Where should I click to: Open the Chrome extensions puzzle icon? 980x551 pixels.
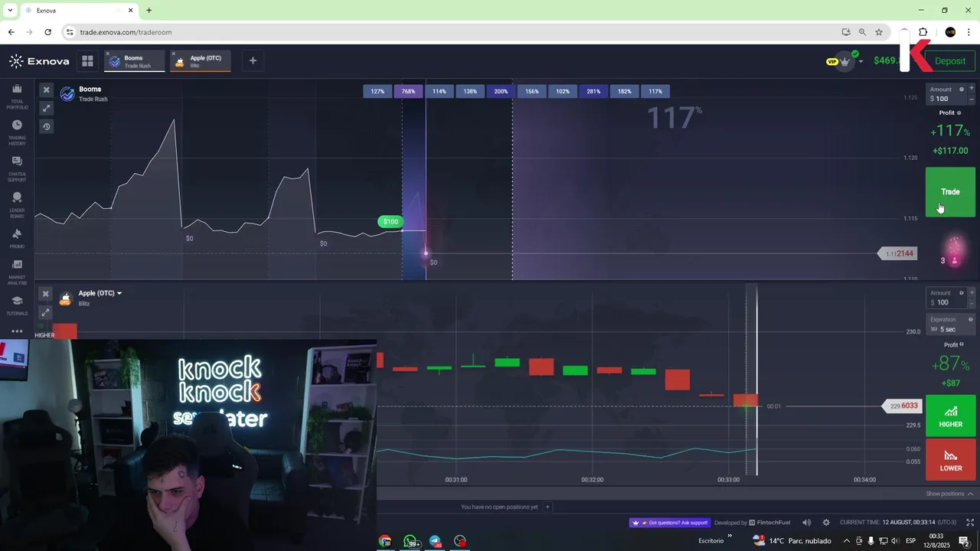coord(923,32)
